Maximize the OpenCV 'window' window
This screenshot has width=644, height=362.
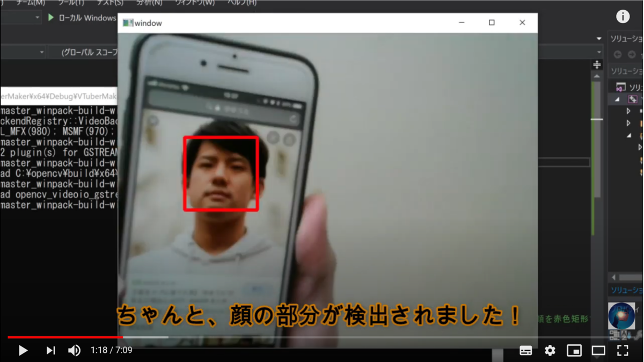[x=492, y=23]
